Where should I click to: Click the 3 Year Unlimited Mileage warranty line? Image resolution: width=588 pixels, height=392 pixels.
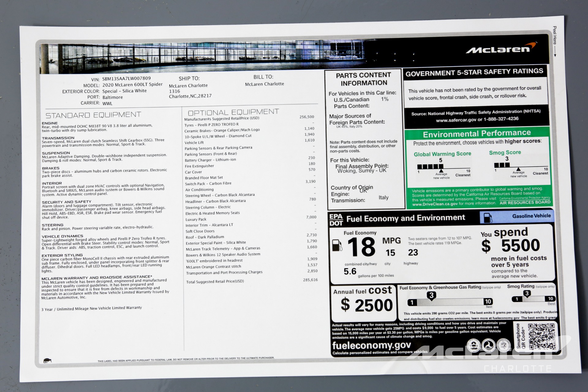[x=92, y=308]
